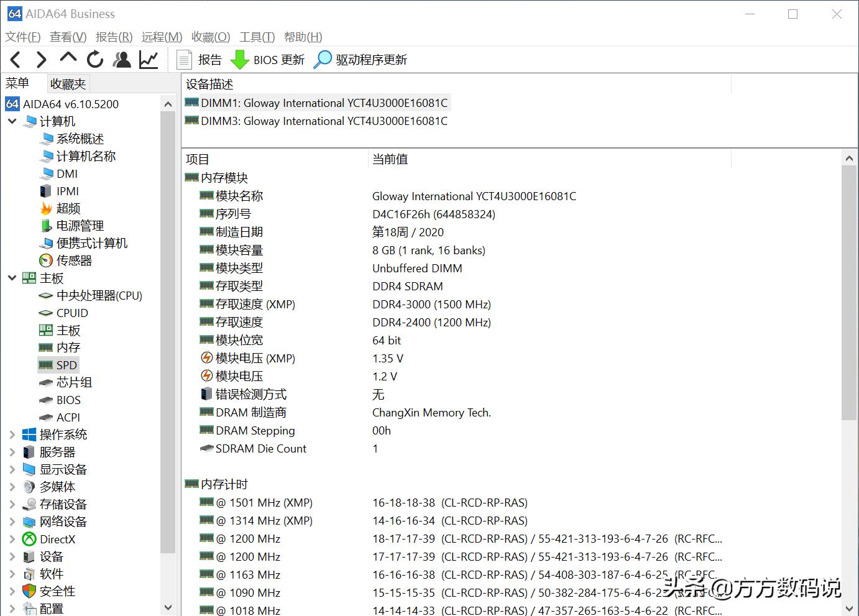Open the 工具(T) menu

pos(257,37)
